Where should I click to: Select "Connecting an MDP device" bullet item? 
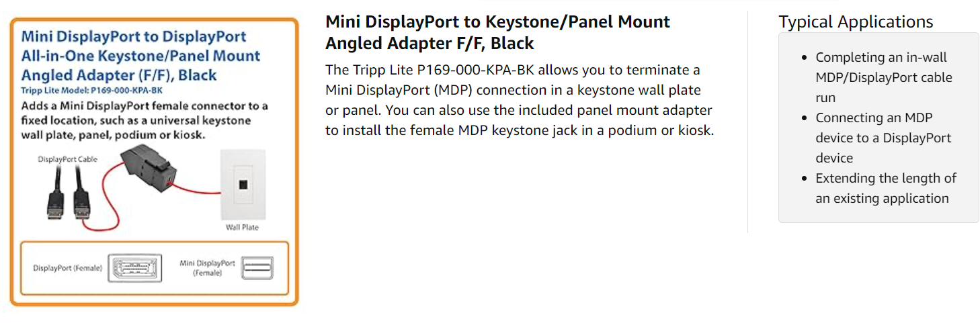click(883, 138)
